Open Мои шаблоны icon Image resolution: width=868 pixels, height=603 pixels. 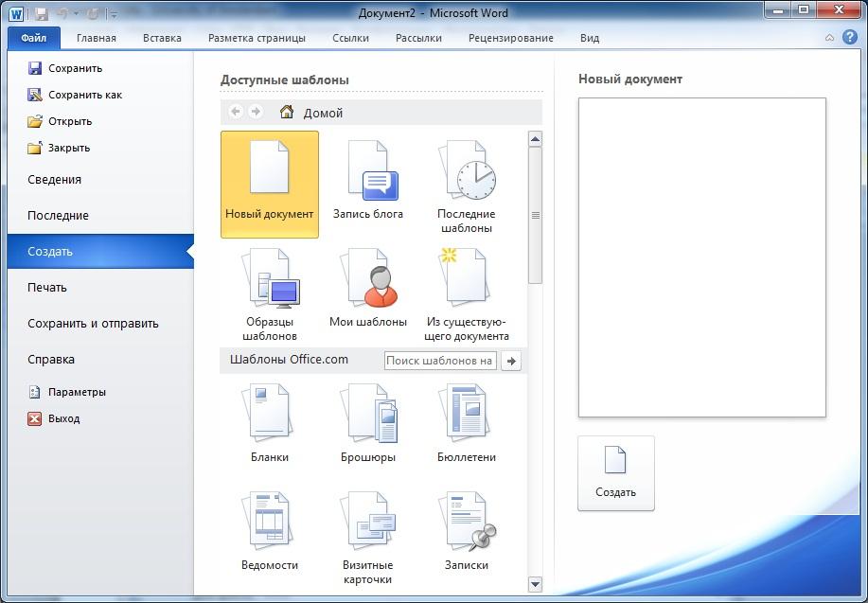pos(368,289)
